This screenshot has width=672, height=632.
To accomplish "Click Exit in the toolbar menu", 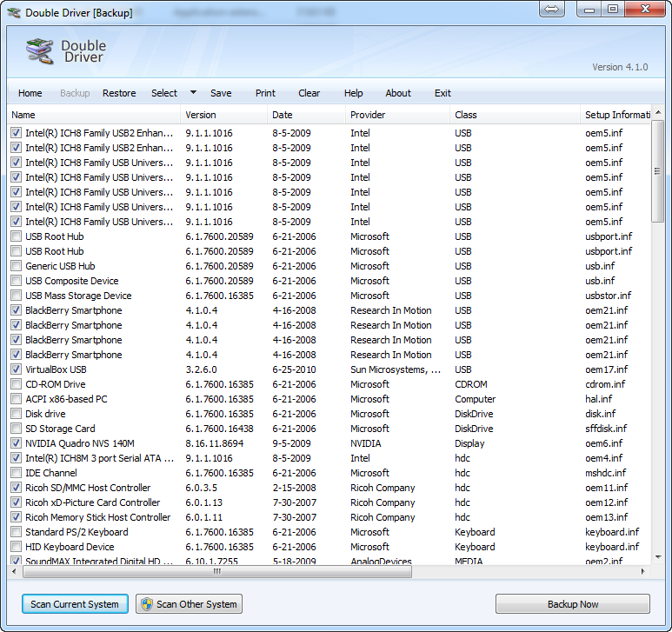I will [x=442, y=93].
